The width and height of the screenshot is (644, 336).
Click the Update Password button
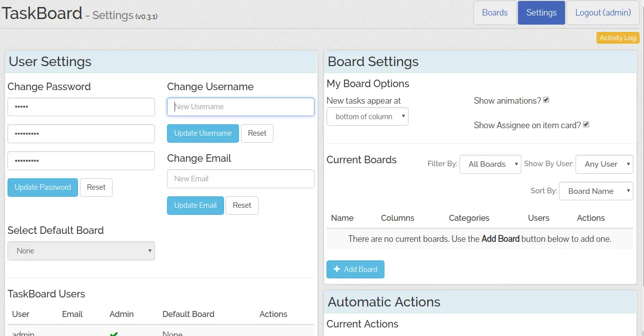coord(42,187)
